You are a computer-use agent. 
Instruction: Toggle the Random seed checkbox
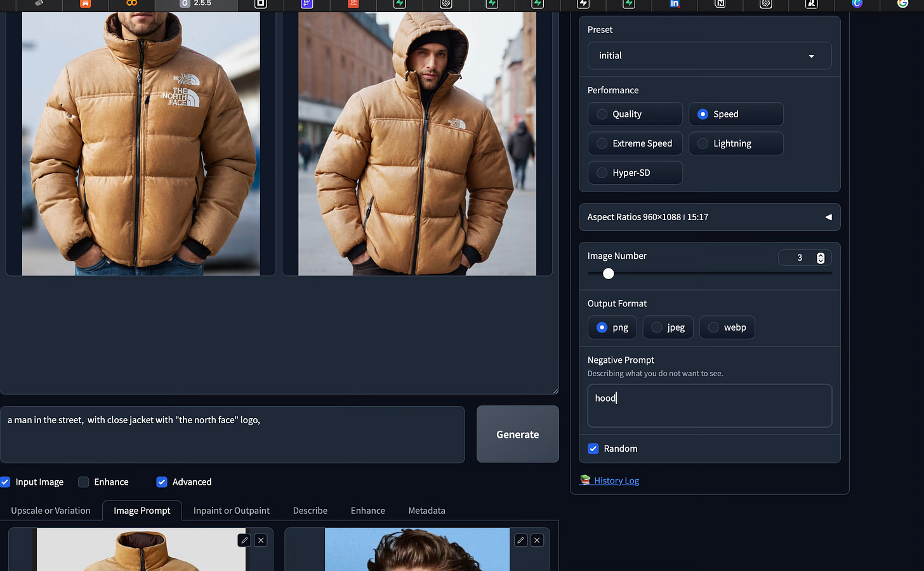593,449
